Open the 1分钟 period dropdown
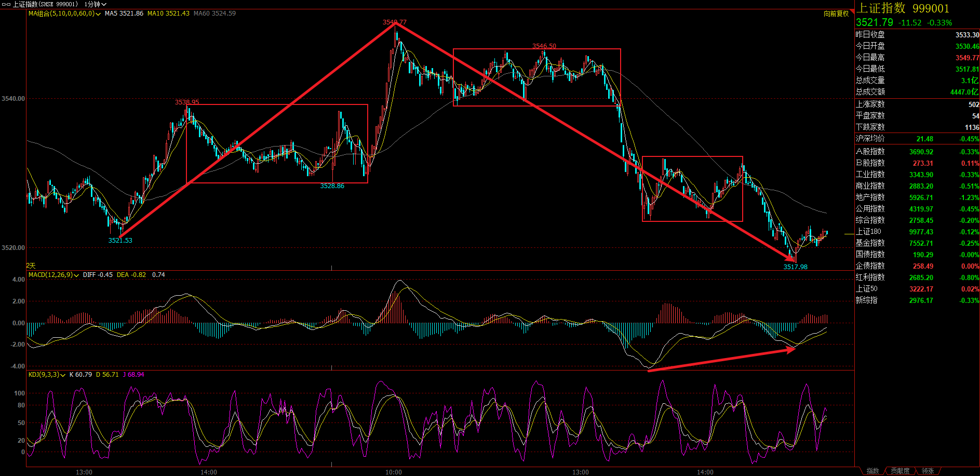Screen dimensions: 980x476 pyautogui.click(x=96, y=4)
